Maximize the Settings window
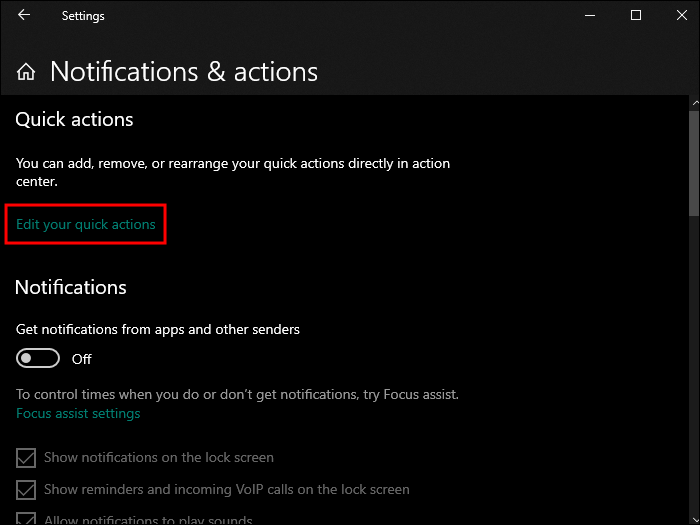The height and width of the screenshot is (525, 700). pyautogui.click(x=636, y=16)
